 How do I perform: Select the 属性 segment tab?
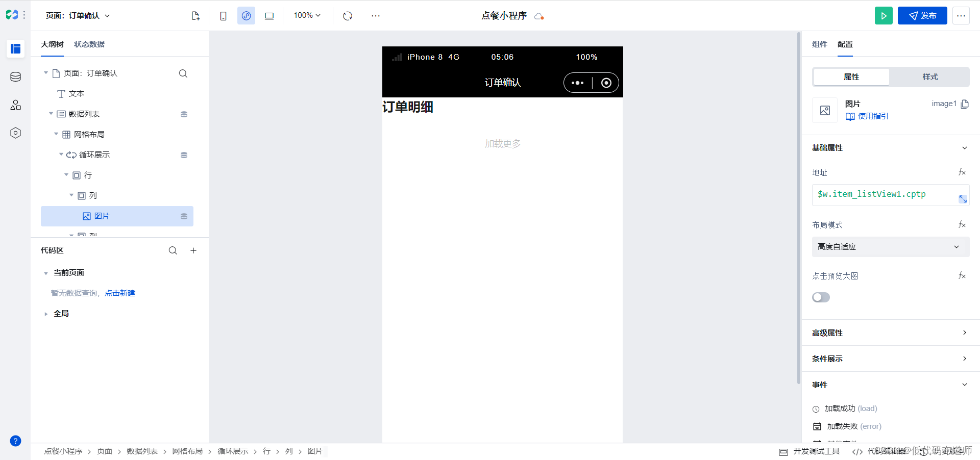(851, 77)
